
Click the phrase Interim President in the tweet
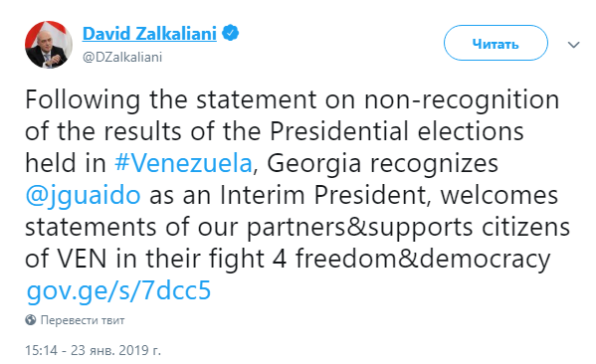click(322, 195)
